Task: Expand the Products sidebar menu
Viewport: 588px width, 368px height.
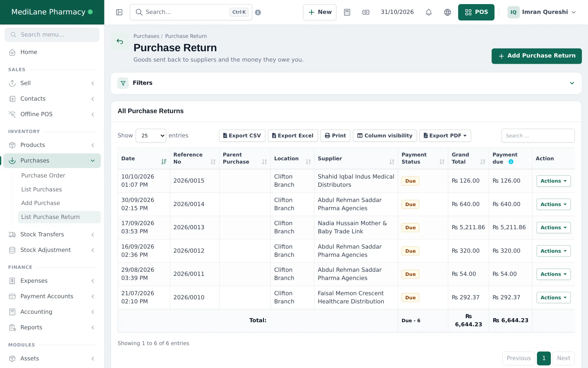Action: (x=52, y=145)
